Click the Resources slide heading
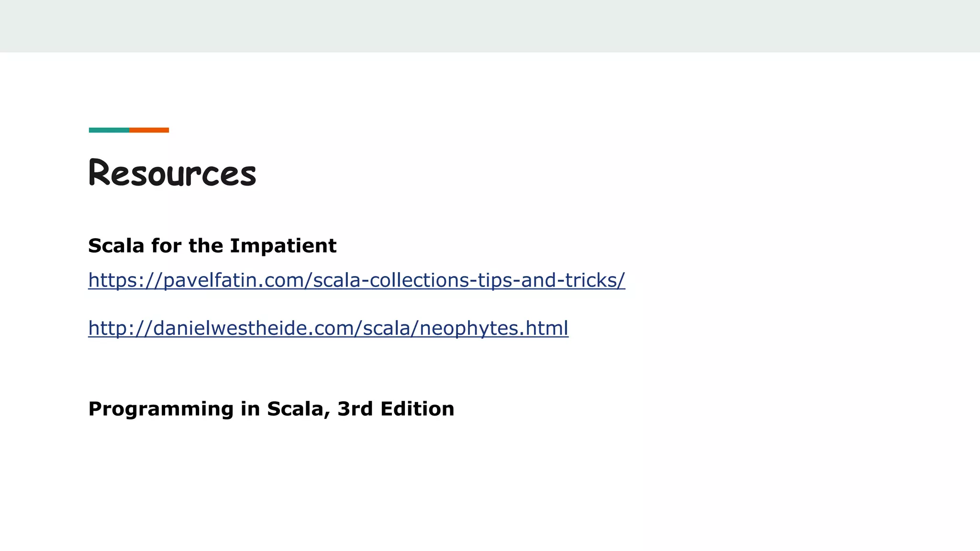Screen dimensions: 980x551 pos(172,172)
